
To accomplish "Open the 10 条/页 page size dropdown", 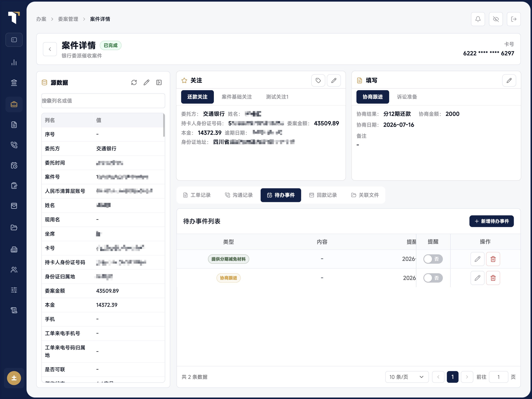I will 407,377.
